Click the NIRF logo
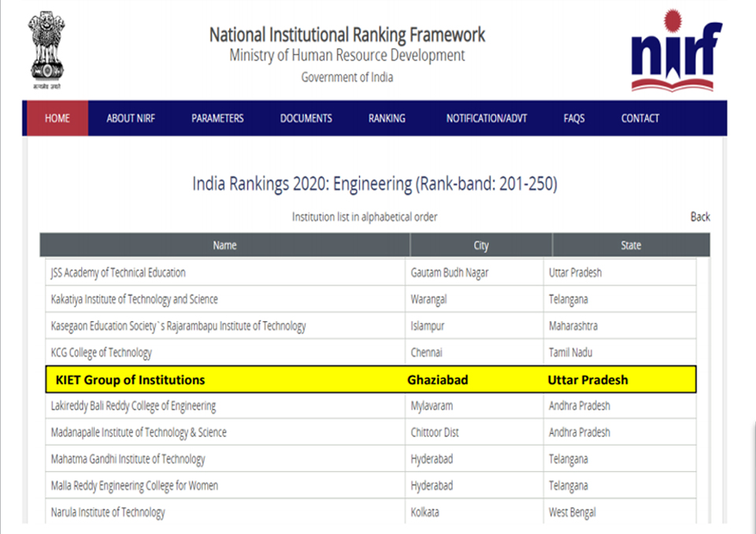 click(x=676, y=51)
